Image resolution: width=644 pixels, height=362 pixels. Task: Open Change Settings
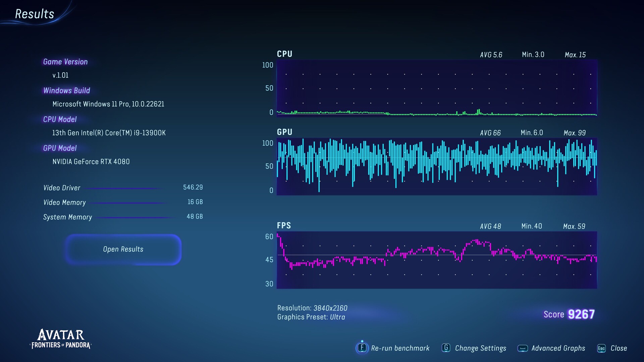[480, 348]
